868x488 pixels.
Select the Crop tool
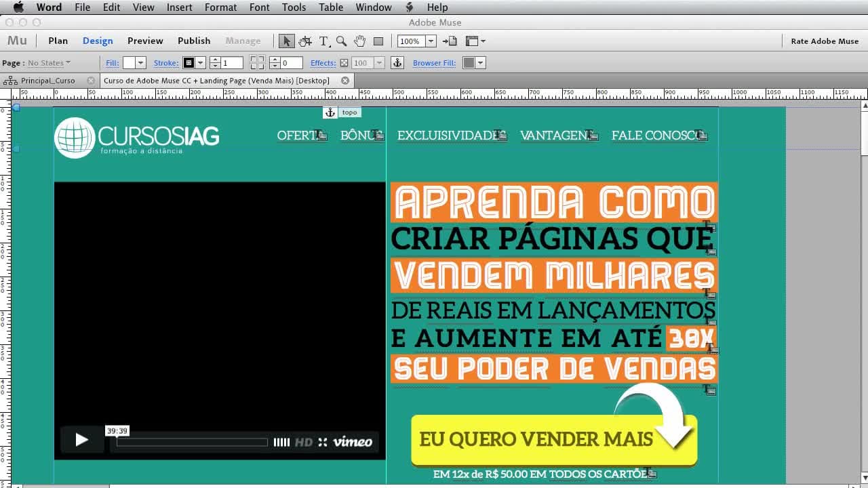pos(305,41)
